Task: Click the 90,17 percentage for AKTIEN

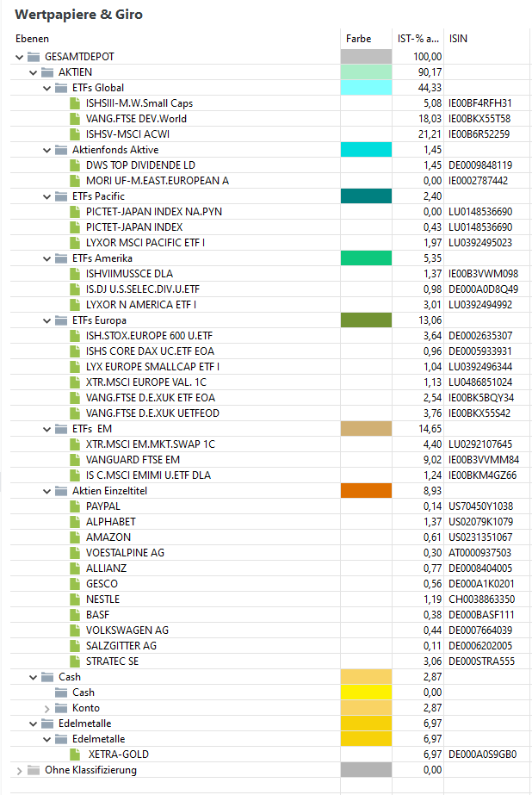Action: click(x=430, y=72)
